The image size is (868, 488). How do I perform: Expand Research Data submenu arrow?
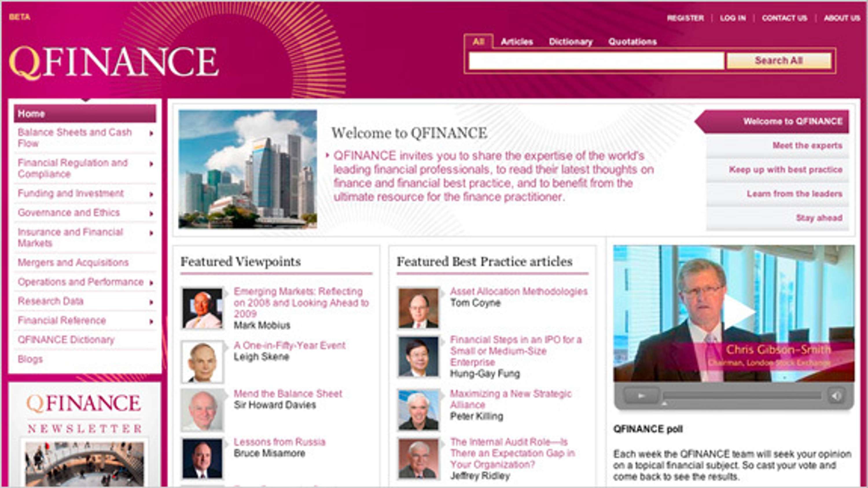coord(151,302)
